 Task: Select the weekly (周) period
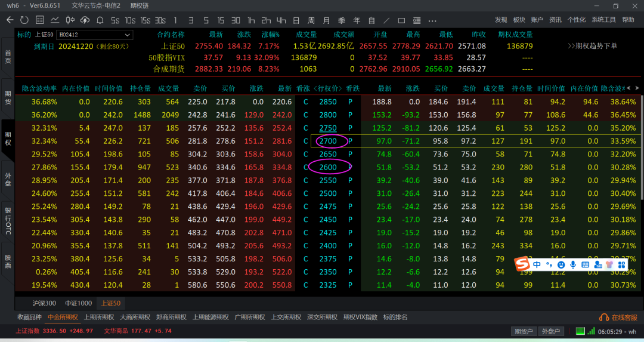(x=311, y=20)
